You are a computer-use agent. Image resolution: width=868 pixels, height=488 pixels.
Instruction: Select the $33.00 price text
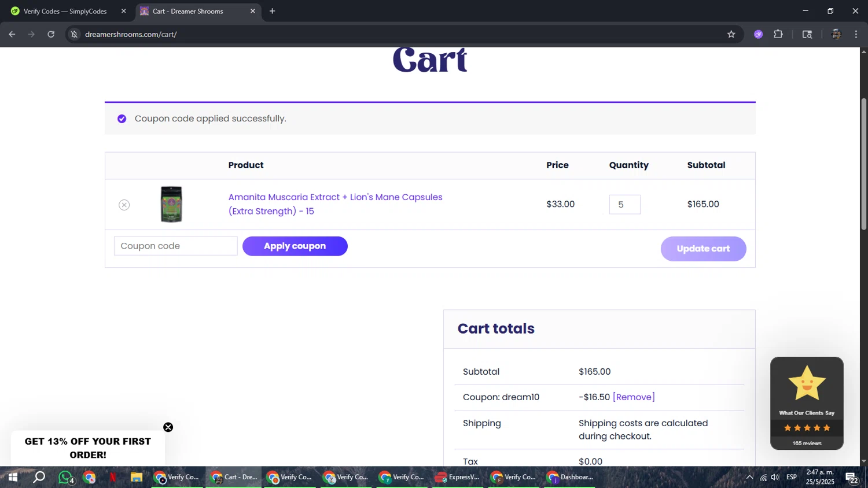(560, 204)
